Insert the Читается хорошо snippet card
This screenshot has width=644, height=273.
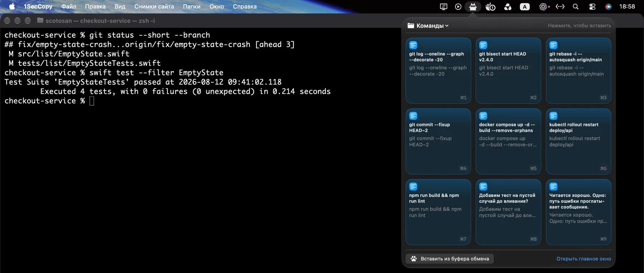[x=579, y=212]
